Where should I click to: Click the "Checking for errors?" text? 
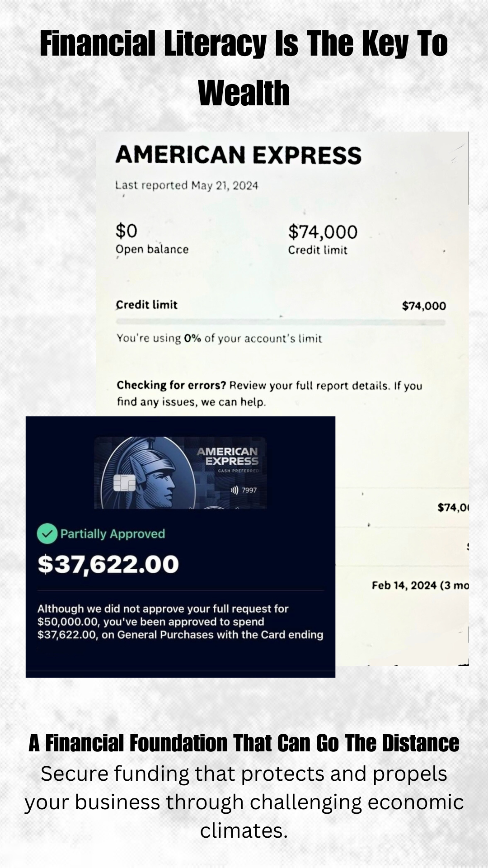click(x=171, y=385)
